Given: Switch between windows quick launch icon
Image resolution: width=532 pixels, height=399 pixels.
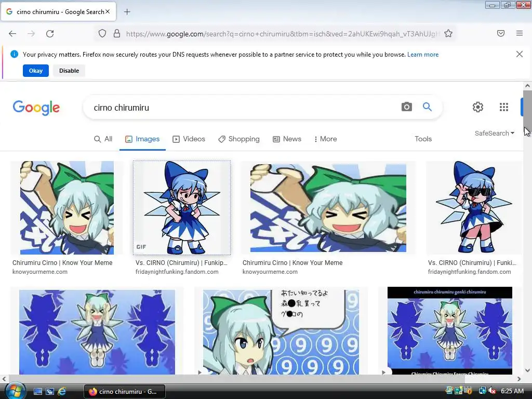Looking at the screenshot, I should (x=50, y=392).
